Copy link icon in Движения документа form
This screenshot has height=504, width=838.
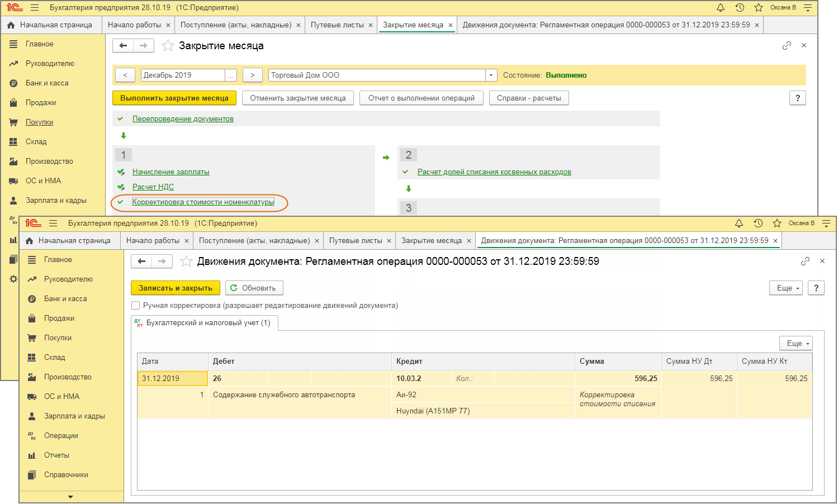(805, 261)
